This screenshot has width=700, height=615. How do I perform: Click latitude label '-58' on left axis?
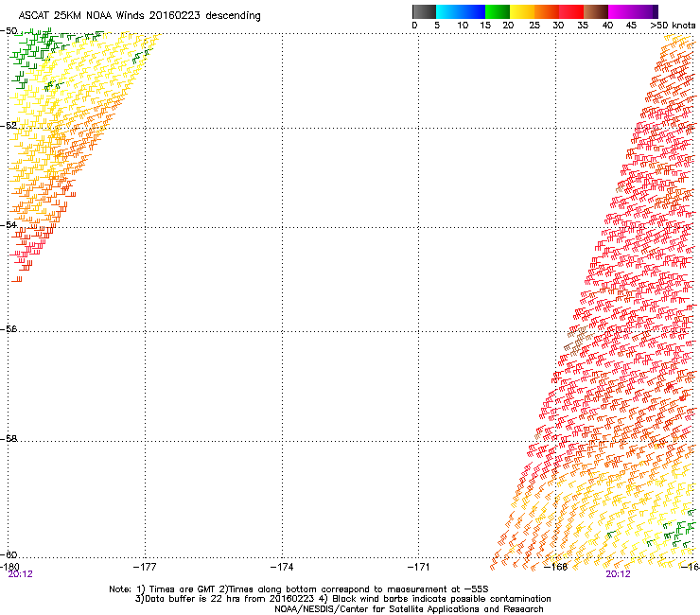[x=9, y=439]
